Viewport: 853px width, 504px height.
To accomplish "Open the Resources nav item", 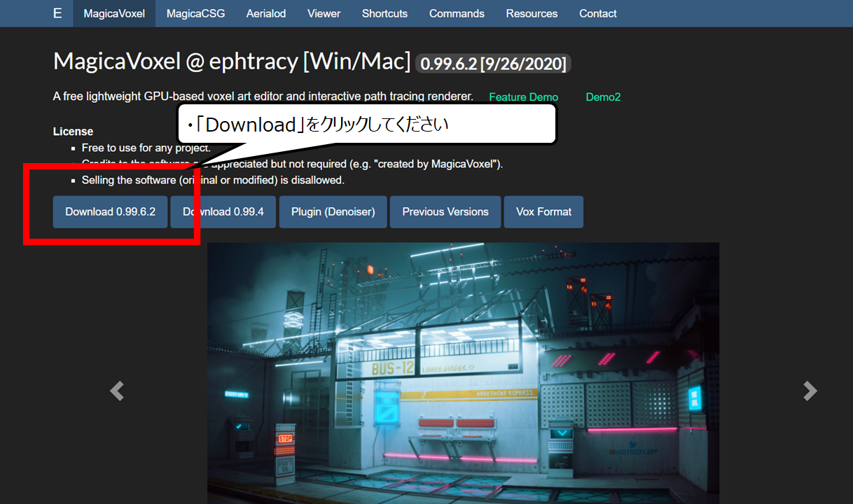I will tap(532, 13).
